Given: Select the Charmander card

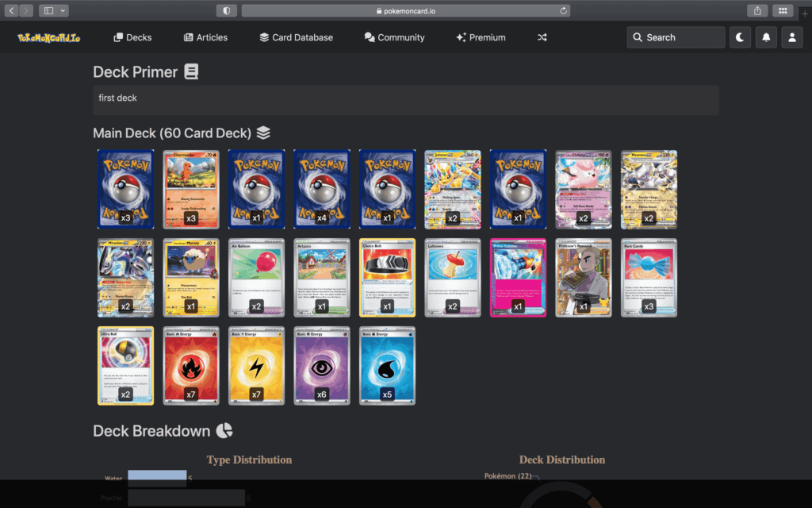Looking at the screenshot, I should (x=191, y=189).
